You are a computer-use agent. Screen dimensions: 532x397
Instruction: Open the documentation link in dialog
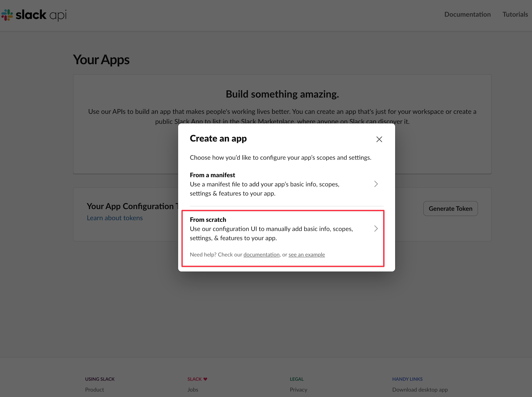click(x=261, y=255)
